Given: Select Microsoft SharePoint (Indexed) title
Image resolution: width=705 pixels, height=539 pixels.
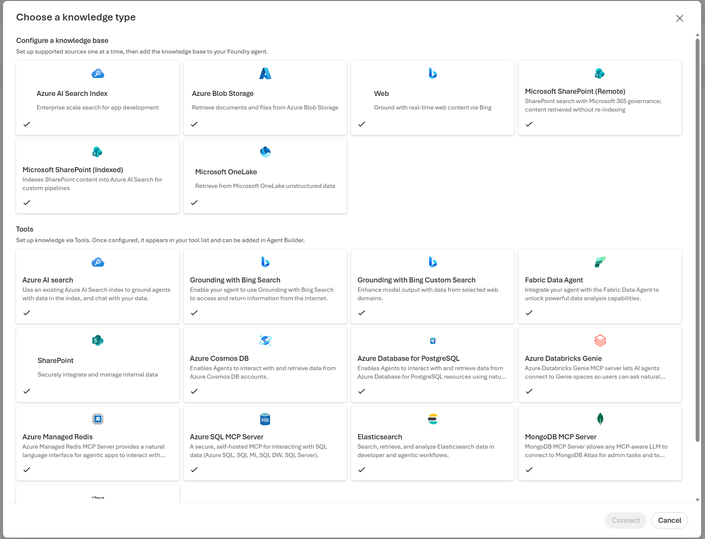Looking at the screenshot, I should [x=73, y=169].
